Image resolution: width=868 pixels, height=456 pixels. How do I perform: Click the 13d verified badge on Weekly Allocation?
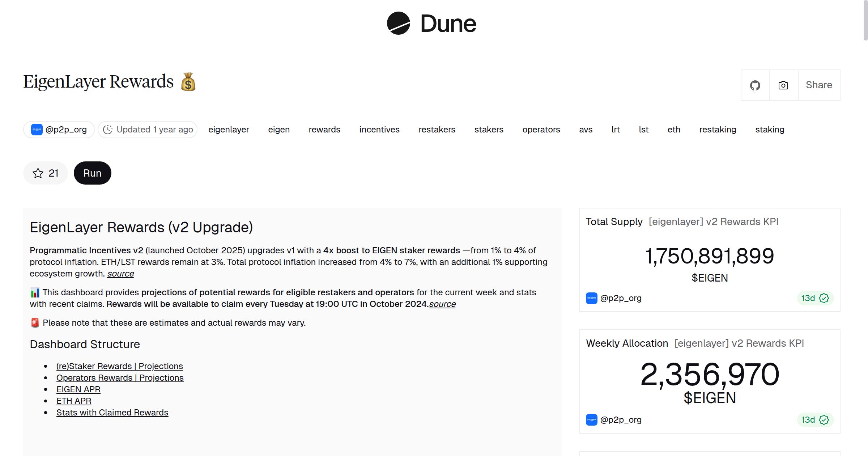point(815,420)
